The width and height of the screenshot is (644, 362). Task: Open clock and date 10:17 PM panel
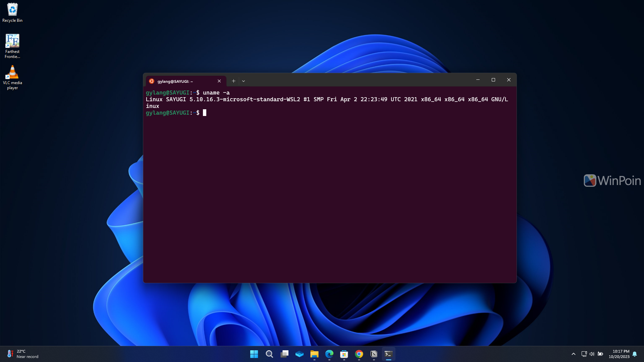coord(619,354)
